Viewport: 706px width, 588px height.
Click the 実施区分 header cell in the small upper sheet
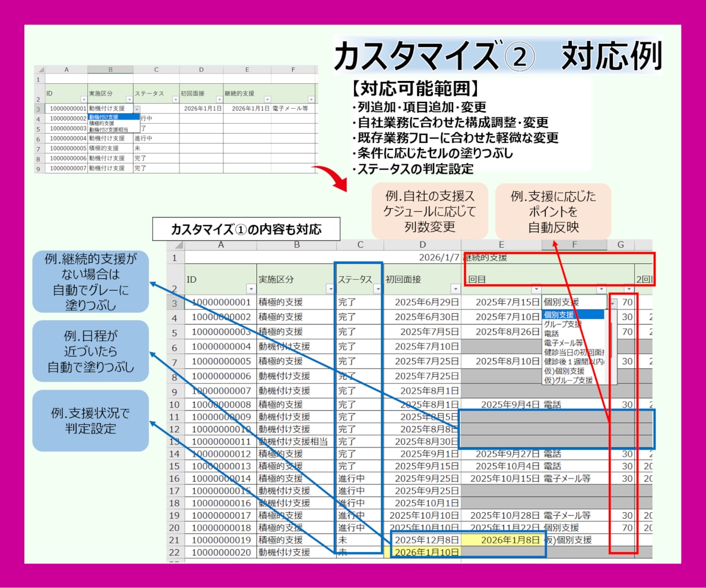click(110, 94)
